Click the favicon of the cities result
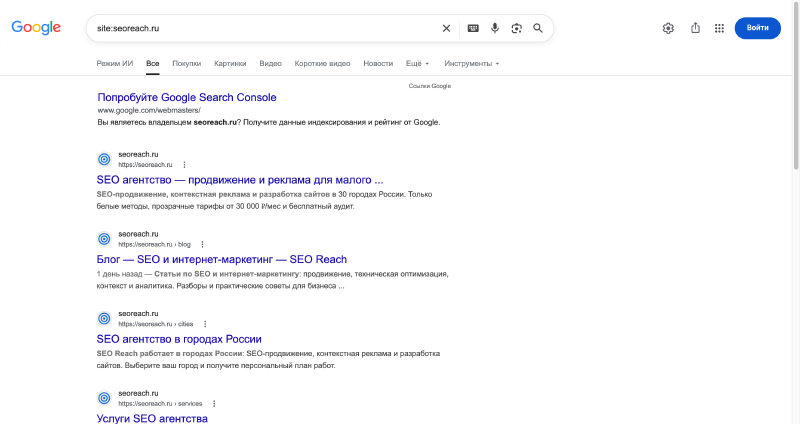The image size is (800, 424). 104,318
